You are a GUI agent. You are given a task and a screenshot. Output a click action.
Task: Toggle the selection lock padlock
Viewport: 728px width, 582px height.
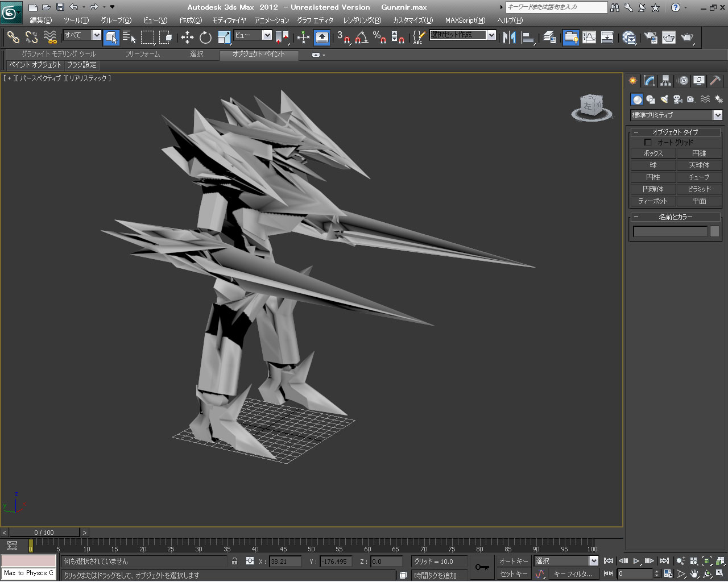(x=234, y=561)
